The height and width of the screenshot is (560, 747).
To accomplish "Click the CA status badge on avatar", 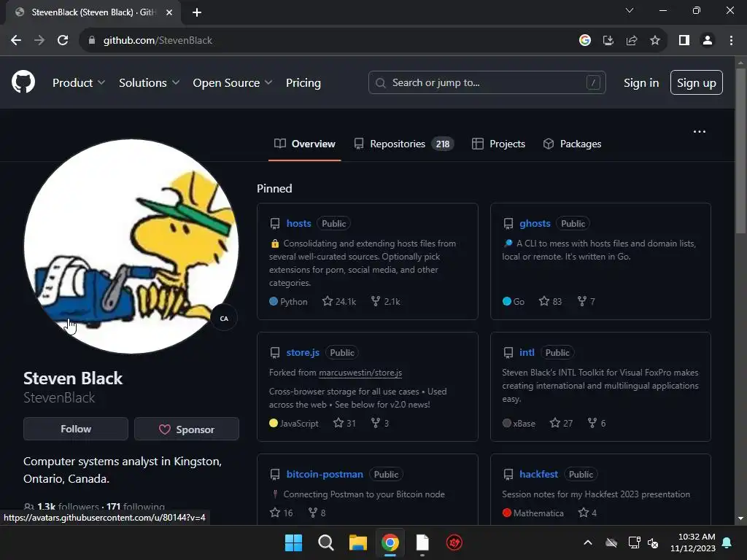I will [x=224, y=319].
